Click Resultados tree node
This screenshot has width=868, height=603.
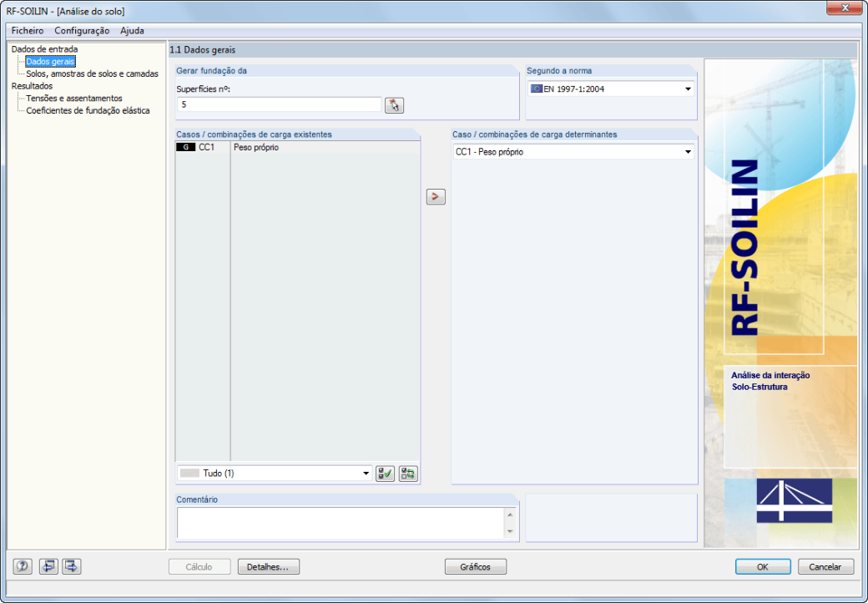32,86
